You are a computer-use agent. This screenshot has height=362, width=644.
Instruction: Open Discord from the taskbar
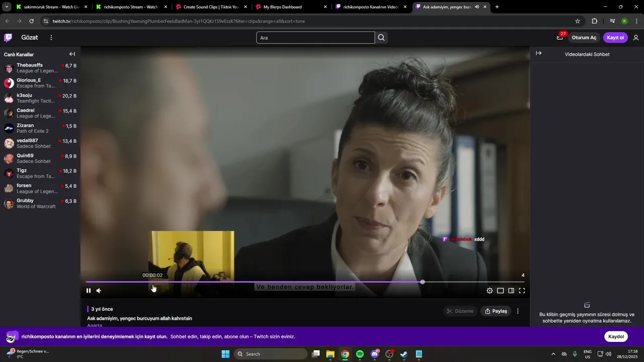pyautogui.click(x=375, y=354)
